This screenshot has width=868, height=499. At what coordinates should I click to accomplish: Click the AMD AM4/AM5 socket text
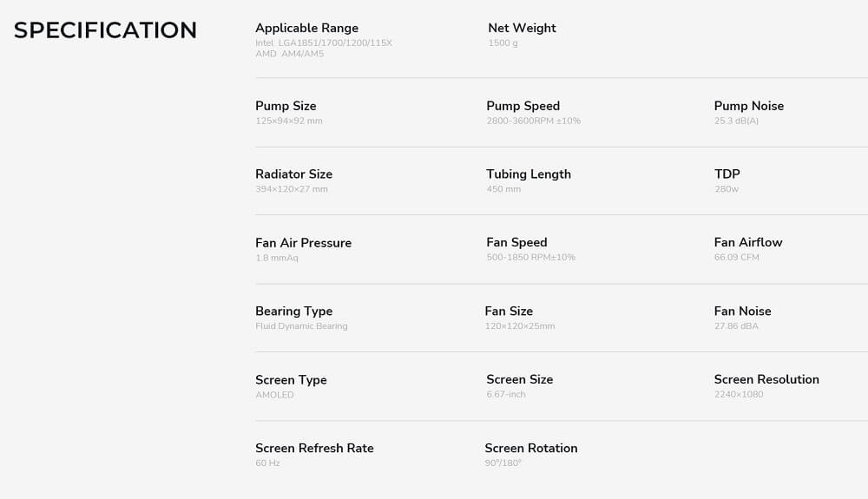(289, 54)
